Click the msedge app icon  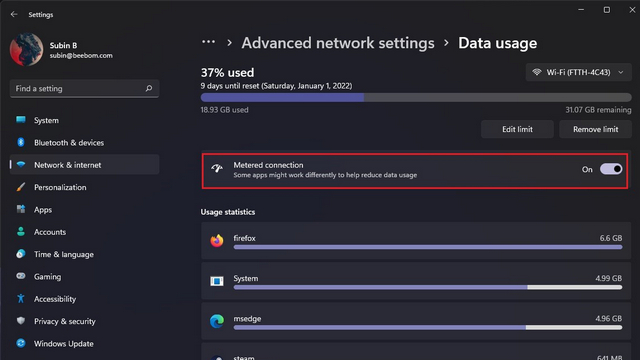click(217, 321)
